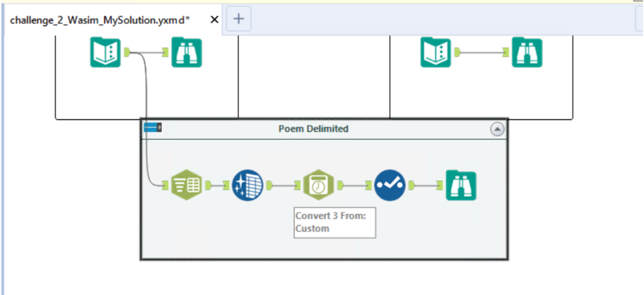The image size is (644, 295).
Task: Select the Data Cleansing tool
Action: tap(247, 185)
